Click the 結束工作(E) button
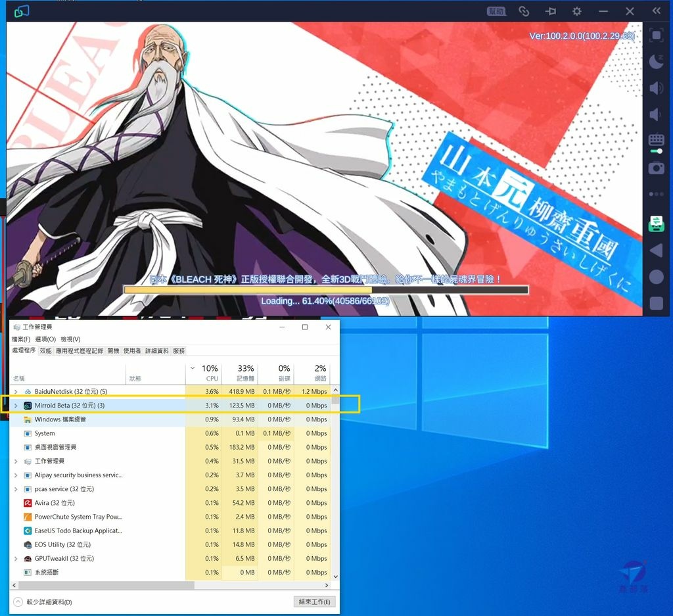 pos(314,602)
